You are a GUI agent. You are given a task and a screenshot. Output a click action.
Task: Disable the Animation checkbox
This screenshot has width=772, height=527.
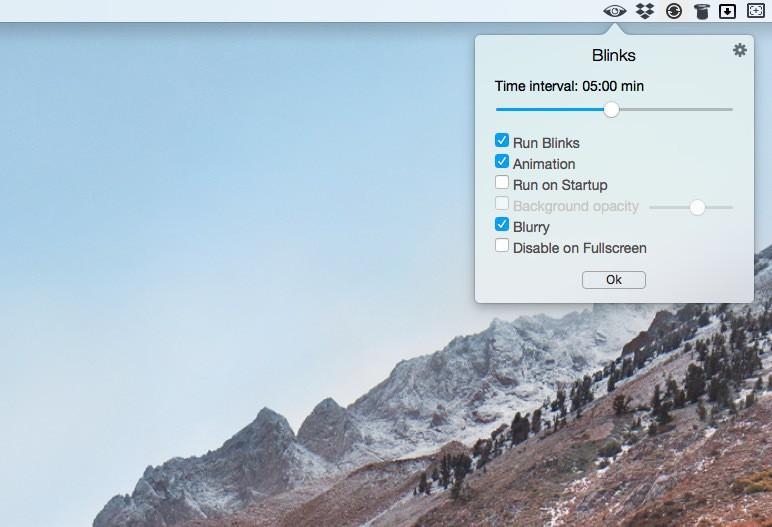point(502,162)
